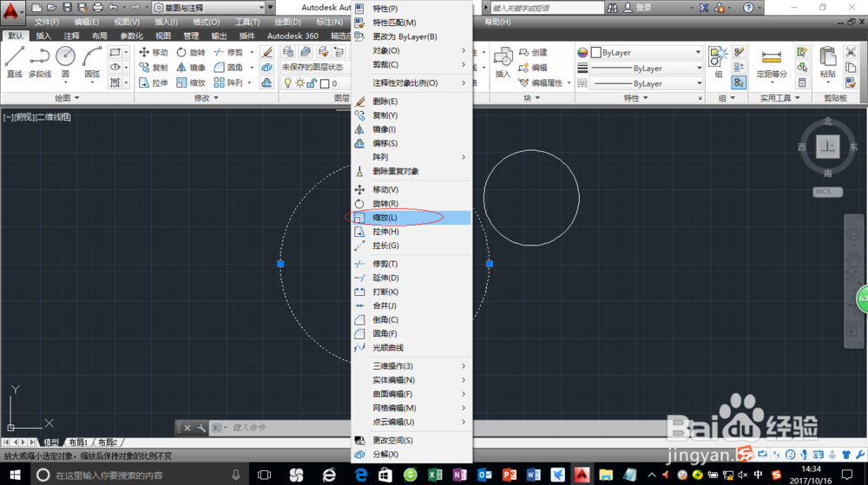Screen dimensions: 868x485
Task: Switch to the 布局1 layout tab
Action: point(79,442)
